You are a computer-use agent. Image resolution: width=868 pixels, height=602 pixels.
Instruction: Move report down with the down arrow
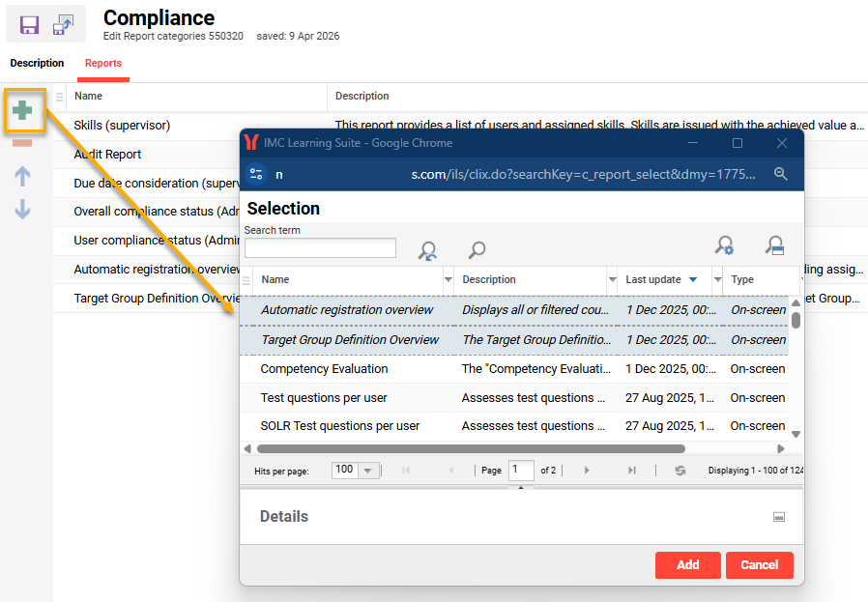point(22,209)
